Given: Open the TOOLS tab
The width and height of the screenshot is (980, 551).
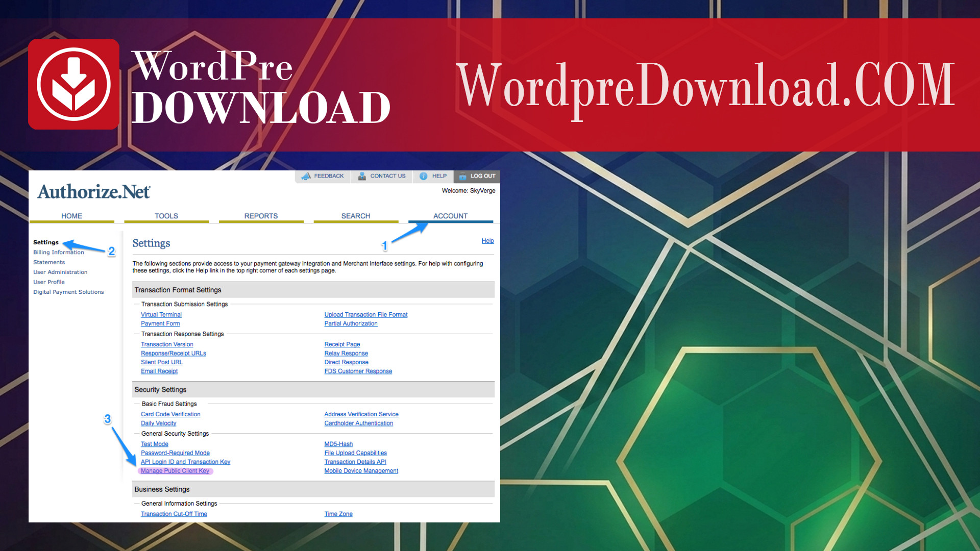Looking at the screenshot, I should (166, 216).
